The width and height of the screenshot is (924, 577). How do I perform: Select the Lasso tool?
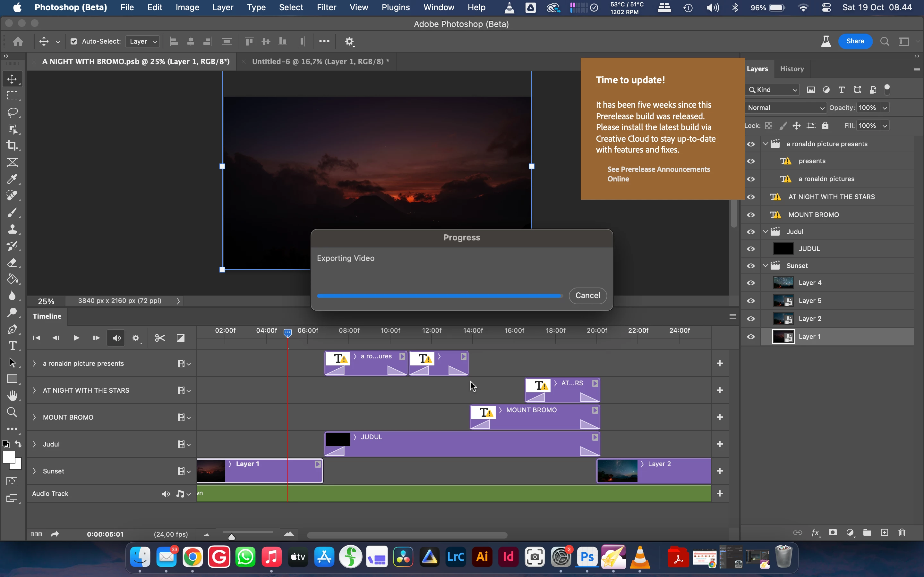[12, 112]
